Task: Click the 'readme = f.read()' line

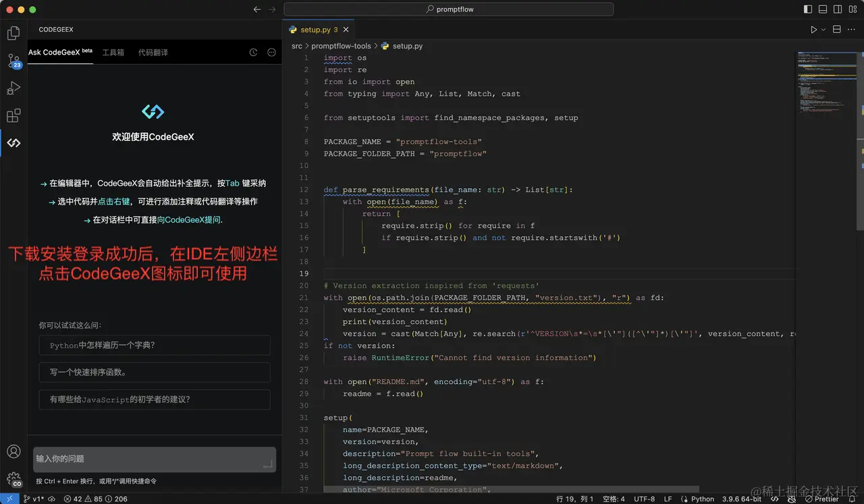Action: click(x=383, y=393)
